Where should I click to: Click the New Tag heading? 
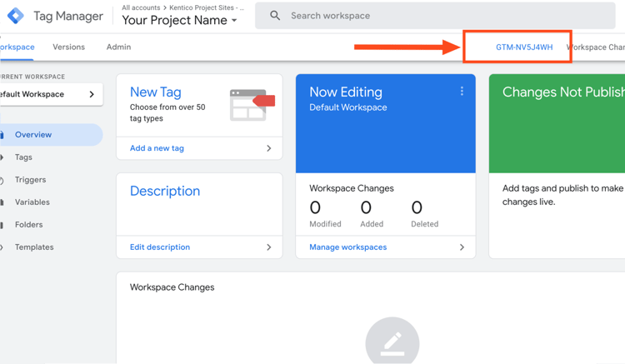tap(156, 92)
